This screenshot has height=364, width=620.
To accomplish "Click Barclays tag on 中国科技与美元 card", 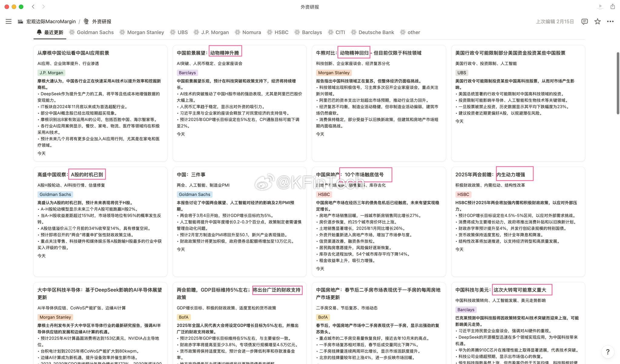I will pyautogui.click(x=466, y=310).
